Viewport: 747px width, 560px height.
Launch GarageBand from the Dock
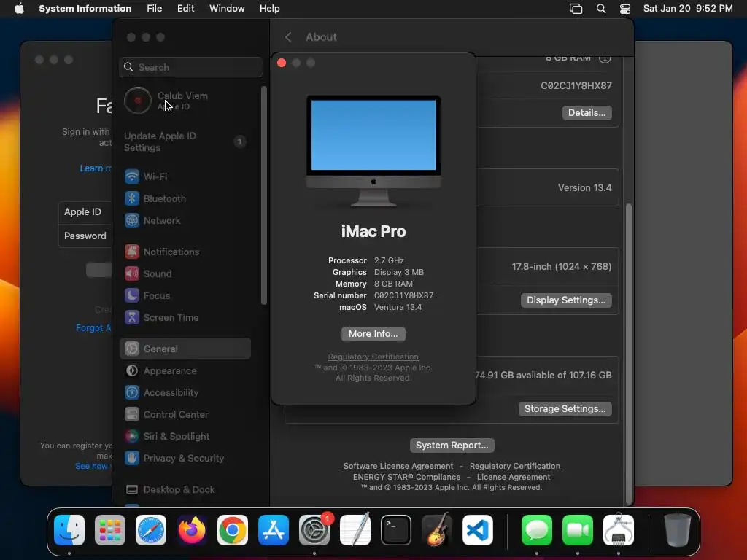pos(437,530)
